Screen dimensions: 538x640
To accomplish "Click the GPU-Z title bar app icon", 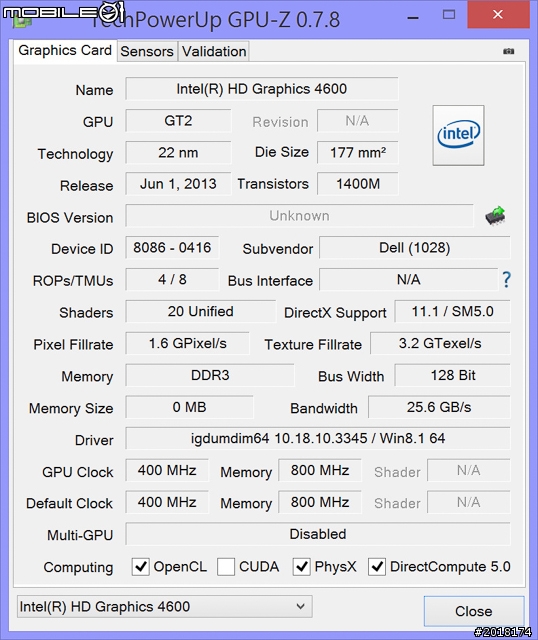I will coord(22,20).
